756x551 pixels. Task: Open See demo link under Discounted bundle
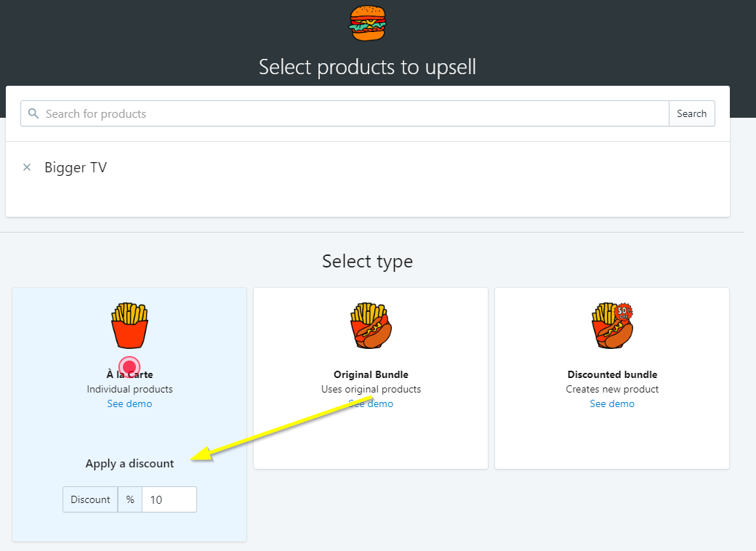[x=612, y=403]
